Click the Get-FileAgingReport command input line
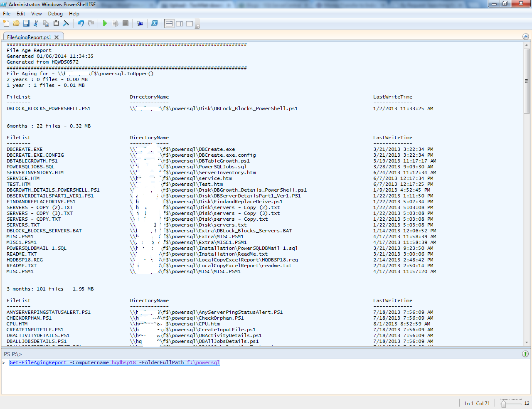The image size is (532, 409). (115, 362)
